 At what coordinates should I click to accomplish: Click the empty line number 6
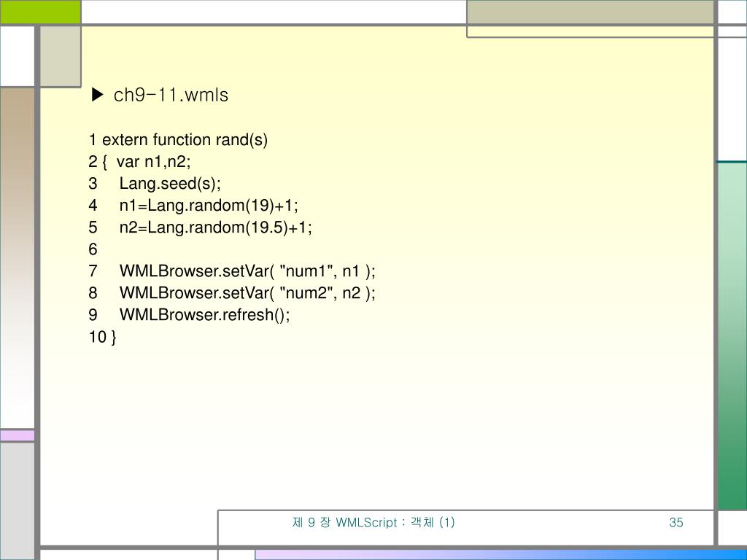click(x=93, y=249)
